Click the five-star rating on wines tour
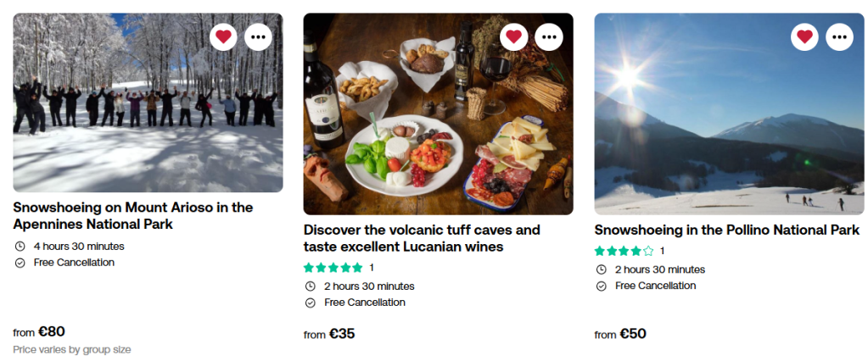 pos(333,268)
